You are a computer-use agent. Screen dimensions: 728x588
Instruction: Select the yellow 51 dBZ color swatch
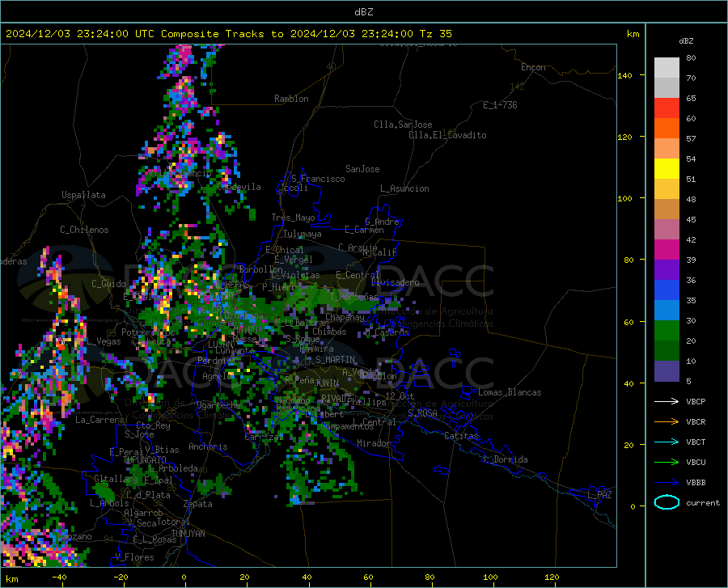pyautogui.click(x=667, y=169)
